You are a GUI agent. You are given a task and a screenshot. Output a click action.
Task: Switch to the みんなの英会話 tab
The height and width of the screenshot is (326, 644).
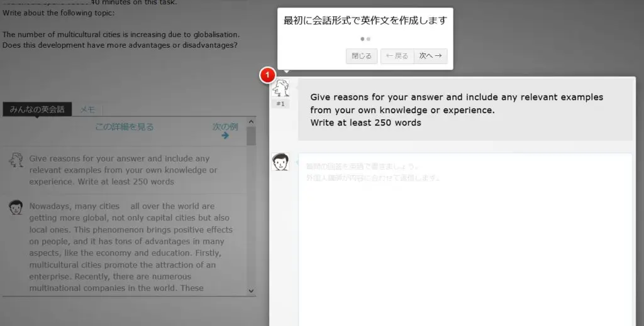pyautogui.click(x=37, y=109)
